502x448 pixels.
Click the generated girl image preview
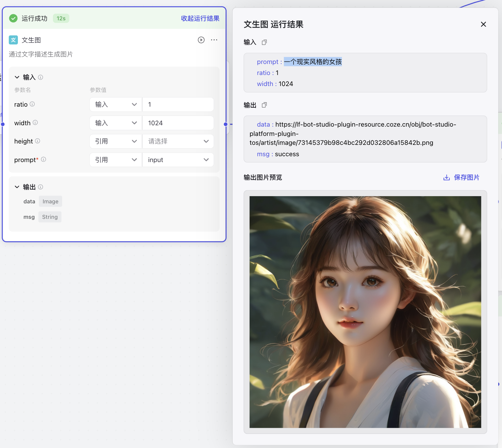click(x=365, y=312)
